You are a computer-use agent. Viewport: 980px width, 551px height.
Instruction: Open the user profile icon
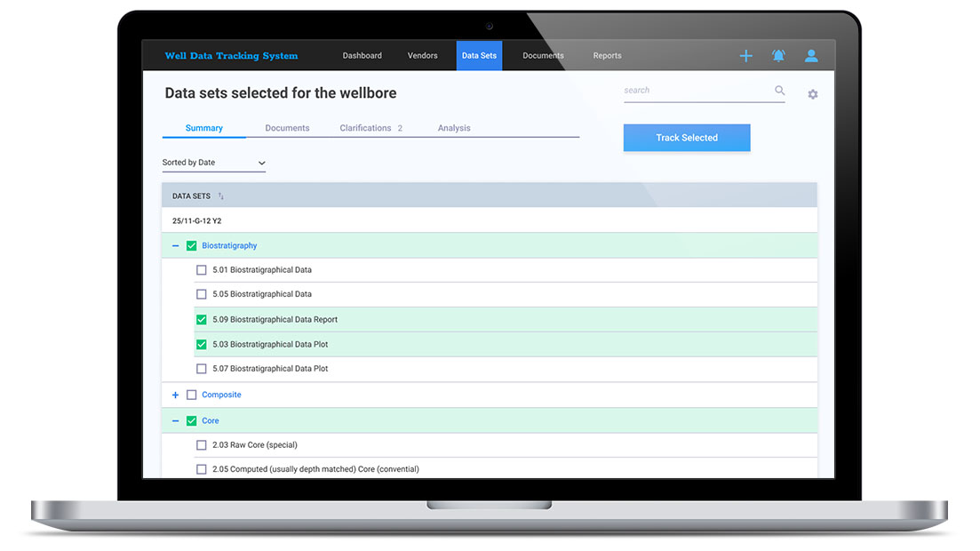[811, 56]
